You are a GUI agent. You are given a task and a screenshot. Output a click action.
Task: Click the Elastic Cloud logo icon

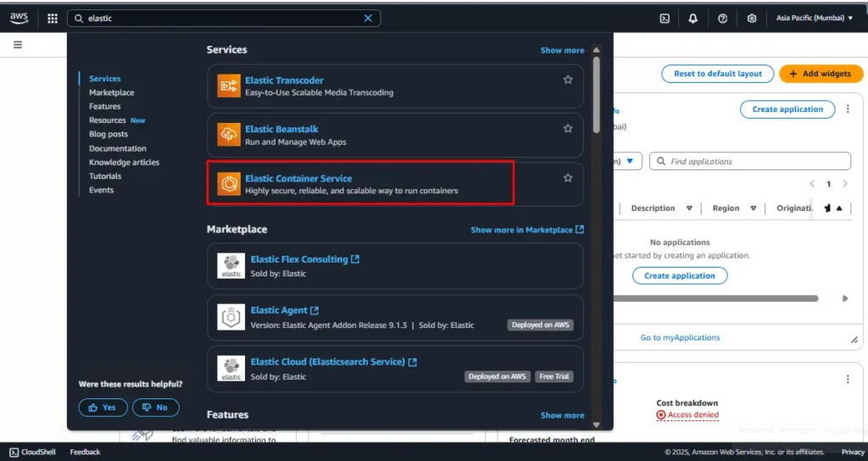[231, 369]
